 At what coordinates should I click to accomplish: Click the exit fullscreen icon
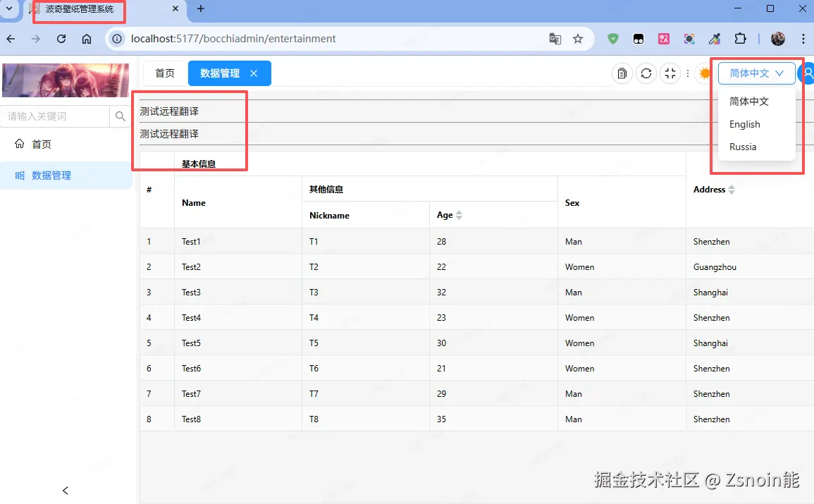click(670, 73)
